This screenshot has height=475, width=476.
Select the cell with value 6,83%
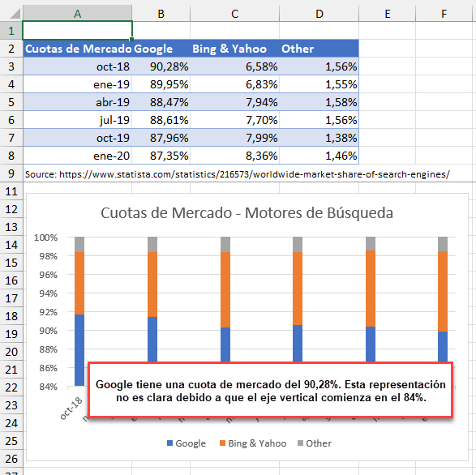click(234, 84)
